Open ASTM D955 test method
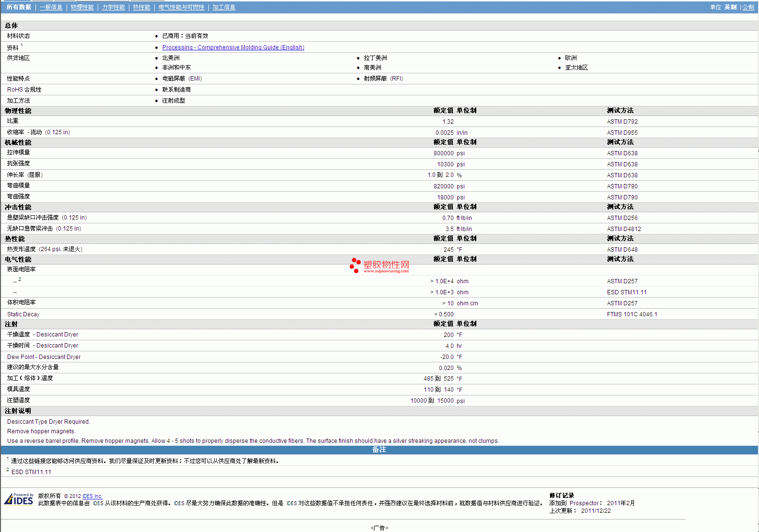The width and height of the screenshot is (759, 532). click(622, 133)
